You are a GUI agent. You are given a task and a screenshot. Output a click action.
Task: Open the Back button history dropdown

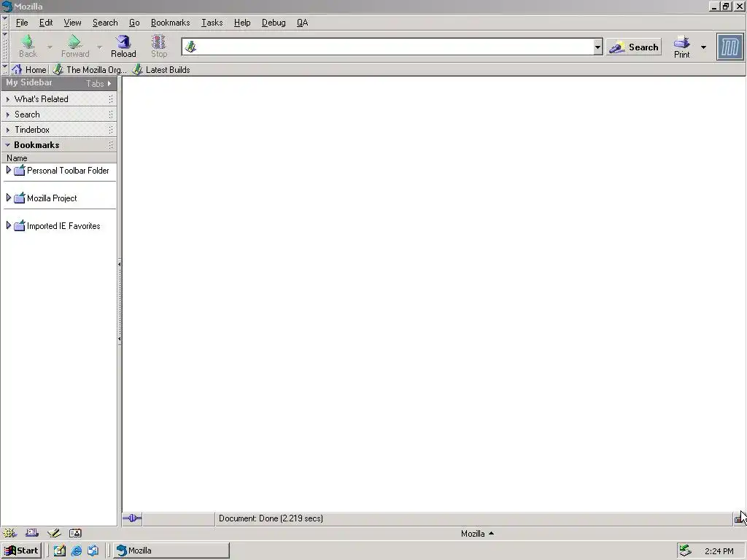[x=50, y=47]
